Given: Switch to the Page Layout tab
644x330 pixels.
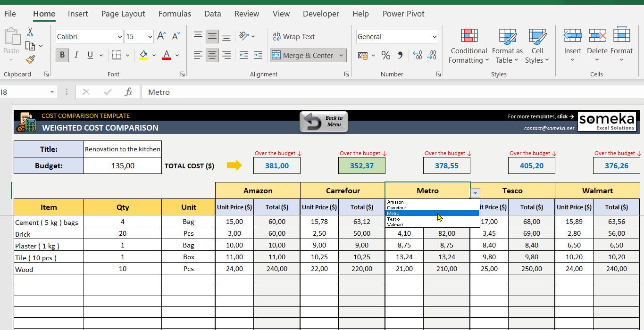Looking at the screenshot, I should 123,14.
